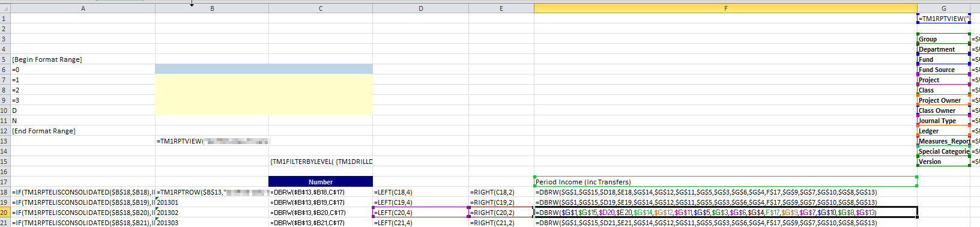Click cell 'D' in row 10

(x=83, y=110)
